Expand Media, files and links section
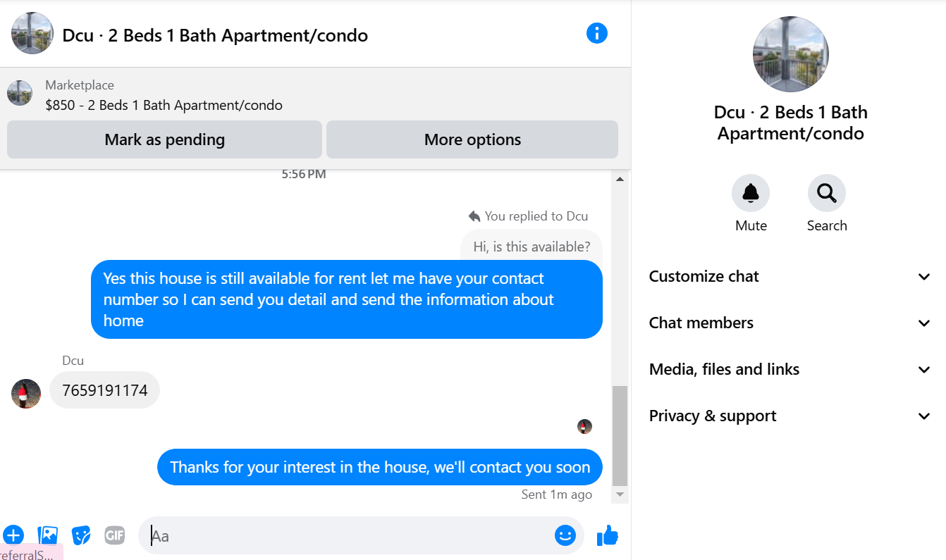 (x=790, y=369)
